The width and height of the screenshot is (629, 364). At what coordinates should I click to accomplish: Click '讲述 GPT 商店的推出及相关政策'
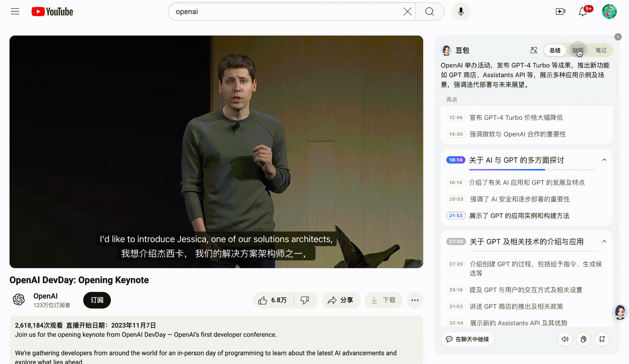point(516,307)
